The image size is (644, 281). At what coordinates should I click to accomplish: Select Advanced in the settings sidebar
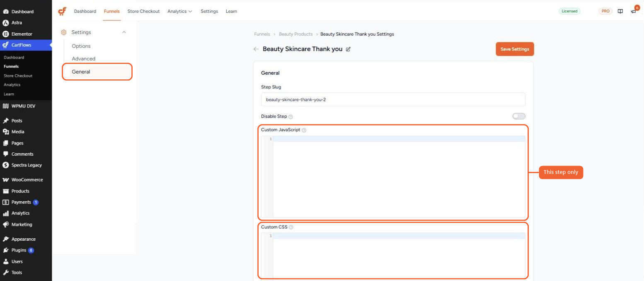click(x=84, y=59)
